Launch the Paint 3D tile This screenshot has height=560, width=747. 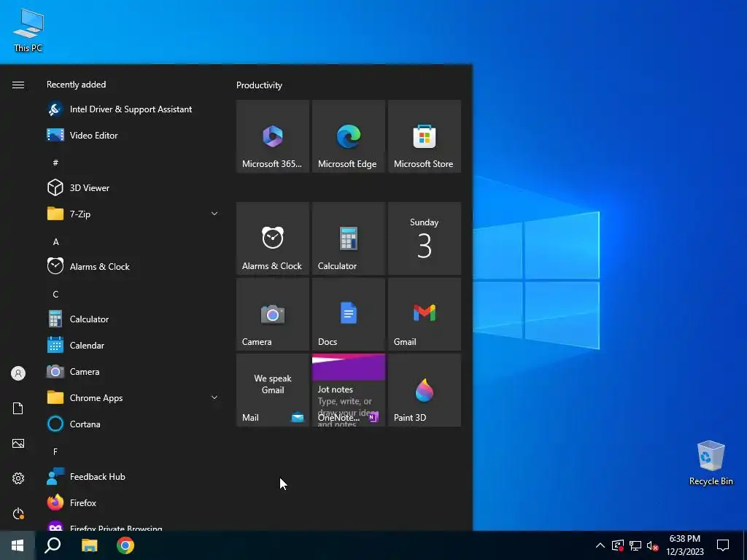pos(425,390)
